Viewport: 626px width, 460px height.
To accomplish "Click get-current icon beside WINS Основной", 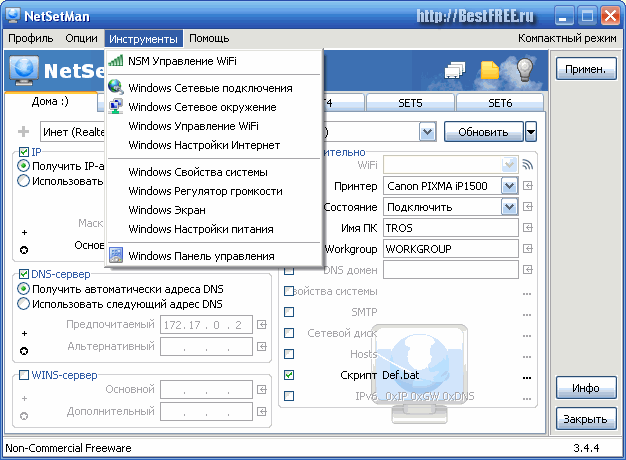I will coord(262,389).
